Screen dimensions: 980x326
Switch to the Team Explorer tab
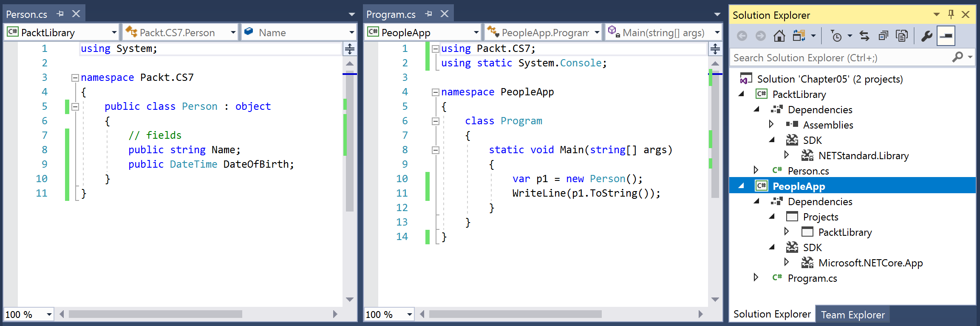click(x=853, y=315)
